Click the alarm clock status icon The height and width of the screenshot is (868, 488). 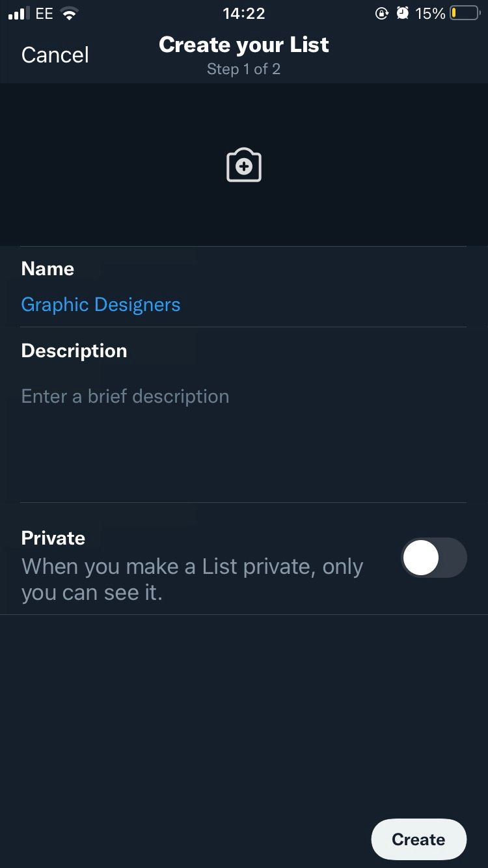click(402, 14)
